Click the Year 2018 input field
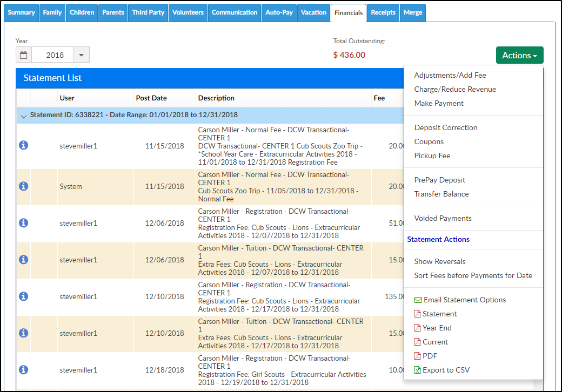The image size is (562, 392). point(55,55)
